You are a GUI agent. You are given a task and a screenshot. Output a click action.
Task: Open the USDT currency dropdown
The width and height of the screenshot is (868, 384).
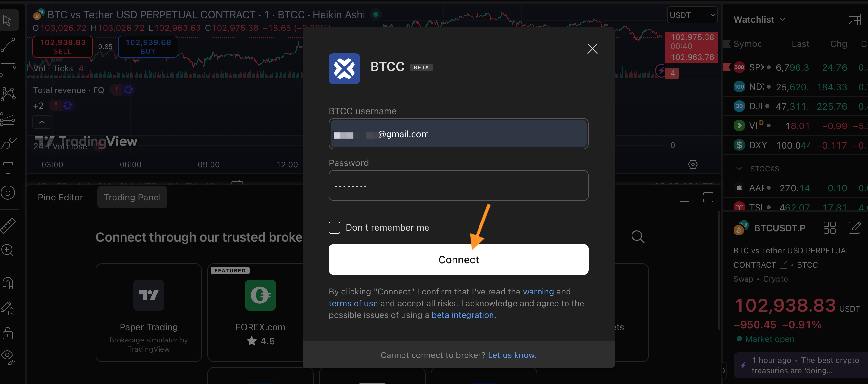pyautogui.click(x=692, y=15)
